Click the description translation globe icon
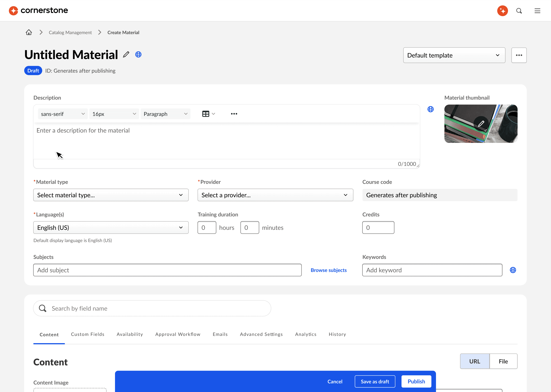Screen dimensions: 551x392 pos(430,109)
